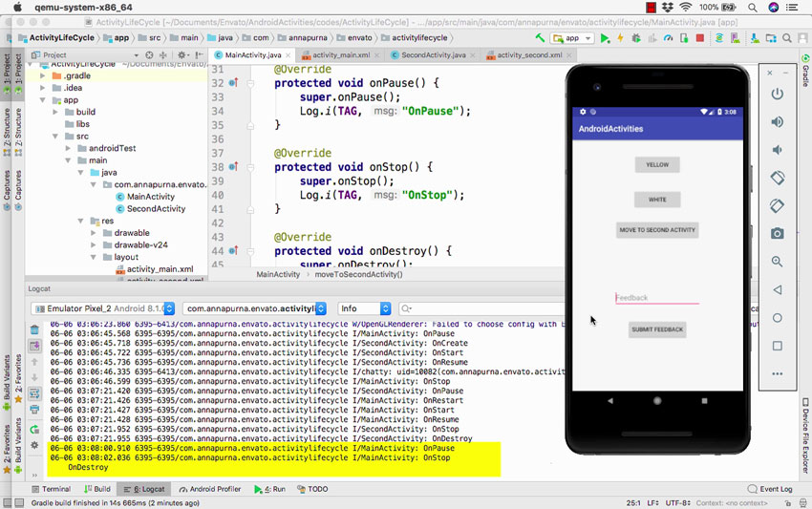The height and width of the screenshot is (509, 812).
Task: Switch to activity_second.xml editor tab
Action: pyautogui.click(x=528, y=54)
